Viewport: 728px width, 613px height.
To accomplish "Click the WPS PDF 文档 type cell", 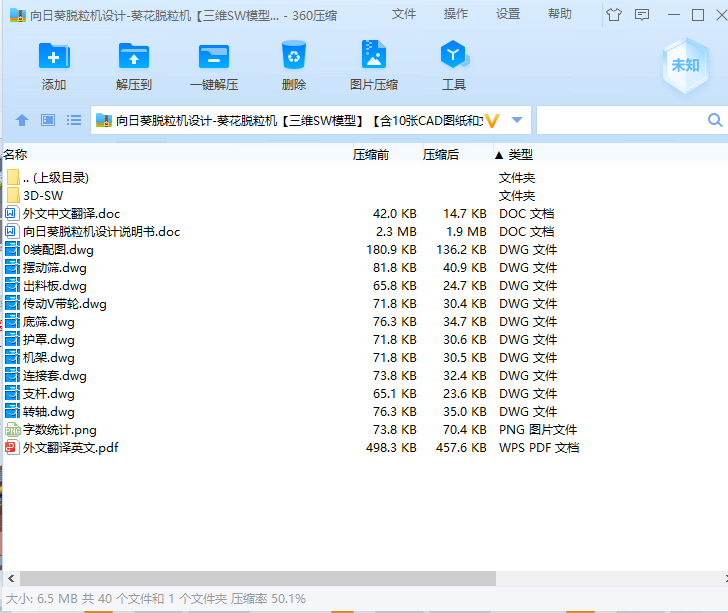I will click(539, 448).
